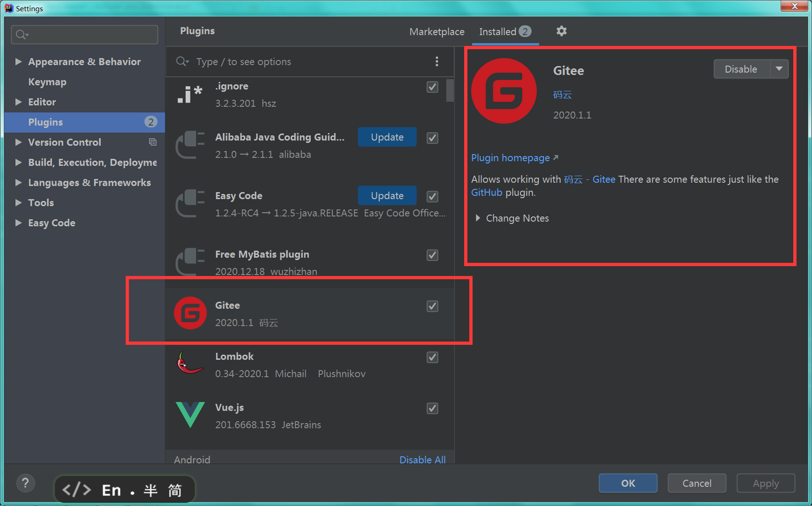Uncheck the Free MyBatis plugin checkbox

click(432, 255)
